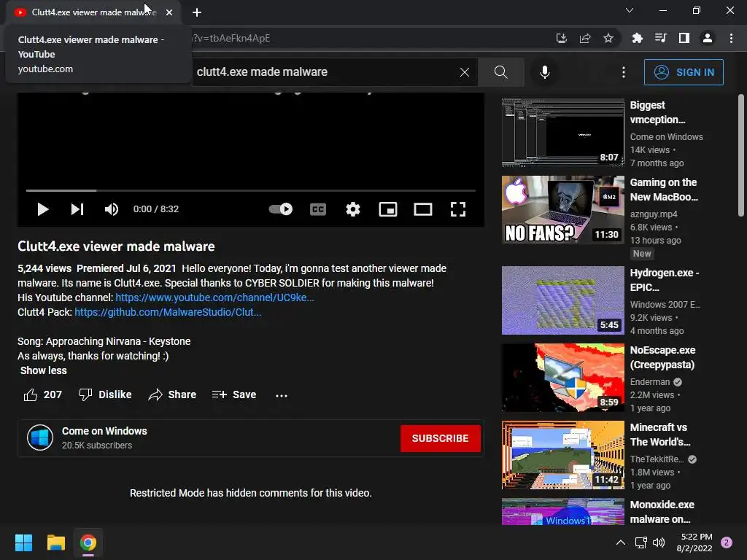Toggle closed captions (CC)
This screenshot has height=560, width=747.
[x=318, y=209]
